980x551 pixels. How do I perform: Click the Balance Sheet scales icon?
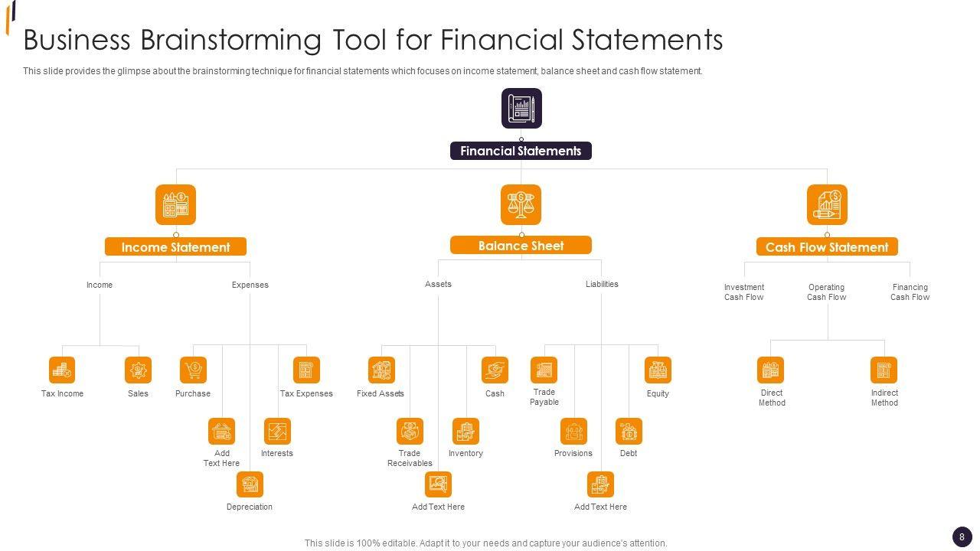point(521,204)
